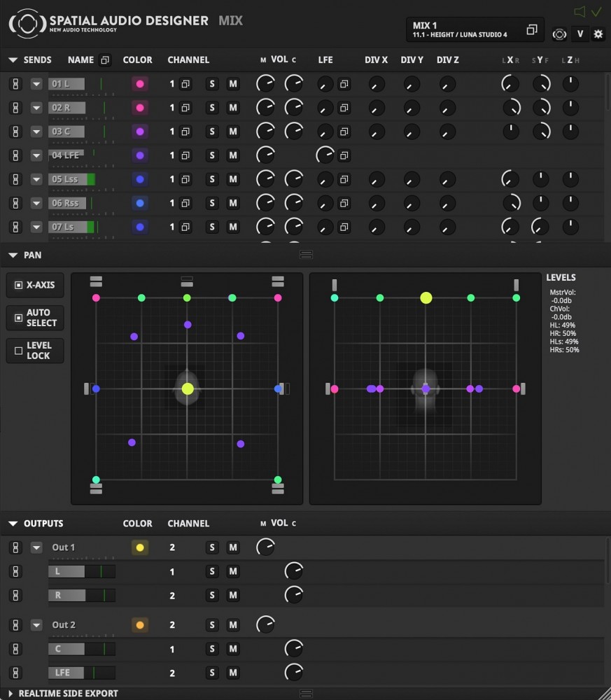Click the link icon for send 02 R

[x=15, y=108]
